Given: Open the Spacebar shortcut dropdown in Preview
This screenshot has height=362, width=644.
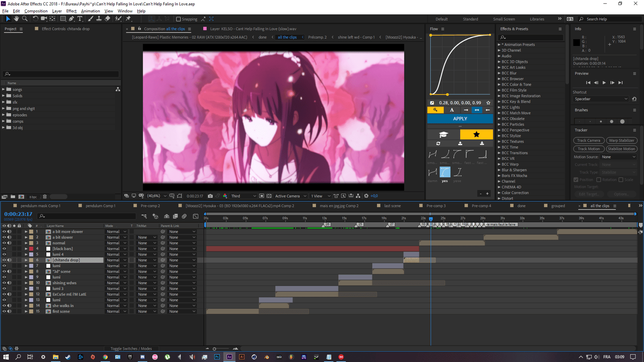Looking at the screenshot, I should [x=601, y=99].
